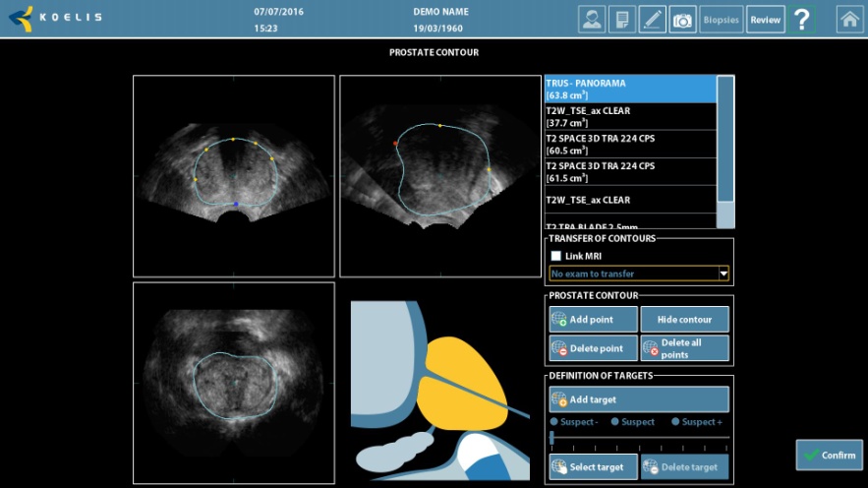The height and width of the screenshot is (488, 868).
Task: Select TRUS - PANORAMA series
Action: (x=630, y=90)
